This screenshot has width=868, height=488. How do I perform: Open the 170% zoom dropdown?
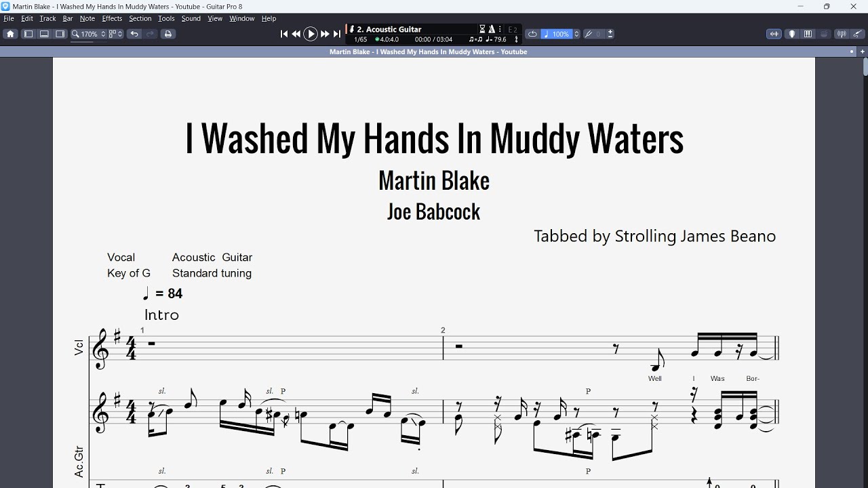pyautogui.click(x=89, y=34)
